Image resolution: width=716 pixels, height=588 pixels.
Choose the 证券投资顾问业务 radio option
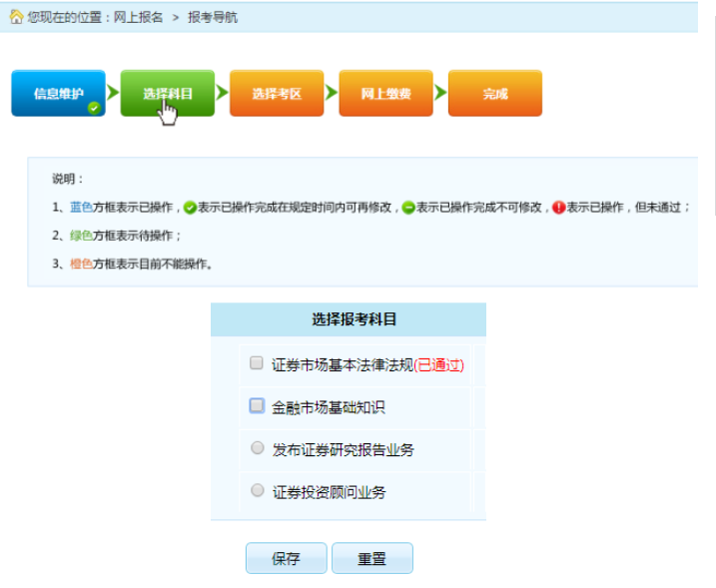click(x=257, y=490)
